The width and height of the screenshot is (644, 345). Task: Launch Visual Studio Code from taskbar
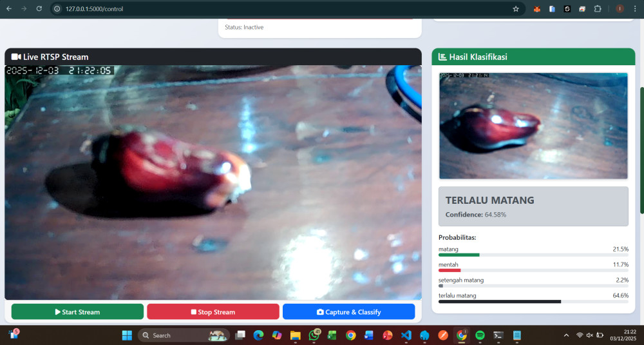click(x=406, y=335)
